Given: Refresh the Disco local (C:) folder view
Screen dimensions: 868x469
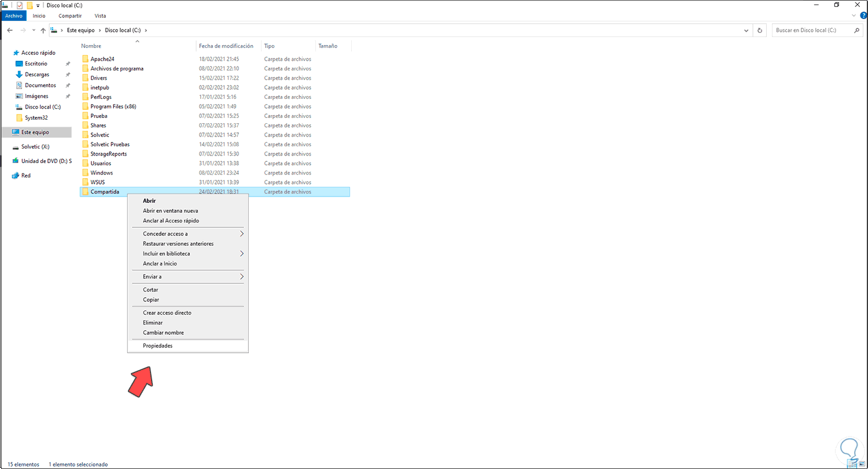Looking at the screenshot, I should coord(759,30).
